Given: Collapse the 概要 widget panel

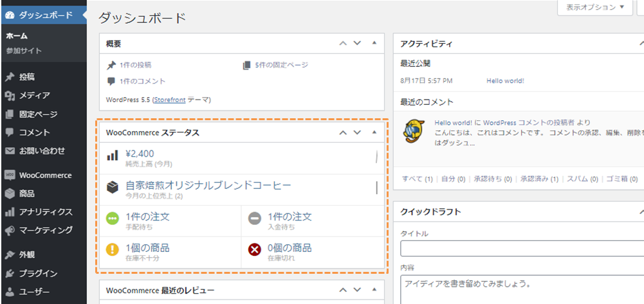Looking at the screenshot, I should (x=374, y=43).
